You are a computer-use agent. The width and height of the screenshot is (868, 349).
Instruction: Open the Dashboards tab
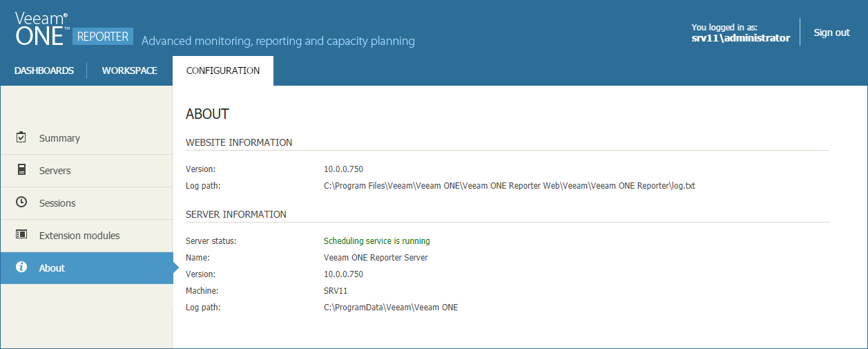coord(44,70)
